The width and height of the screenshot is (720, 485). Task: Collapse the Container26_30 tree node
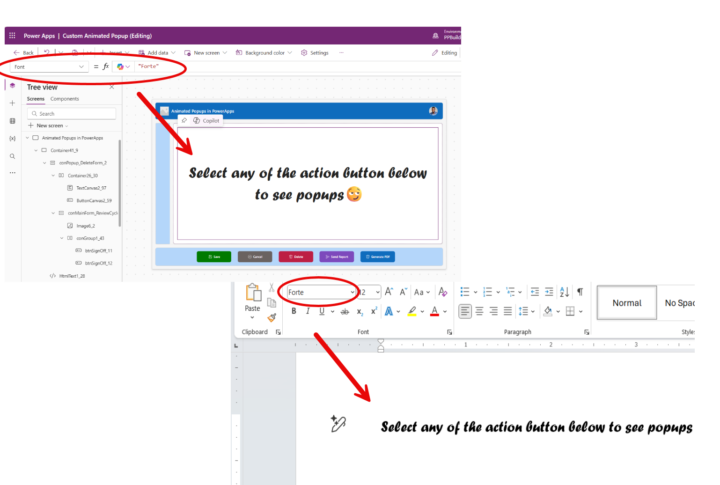[53, 175]
